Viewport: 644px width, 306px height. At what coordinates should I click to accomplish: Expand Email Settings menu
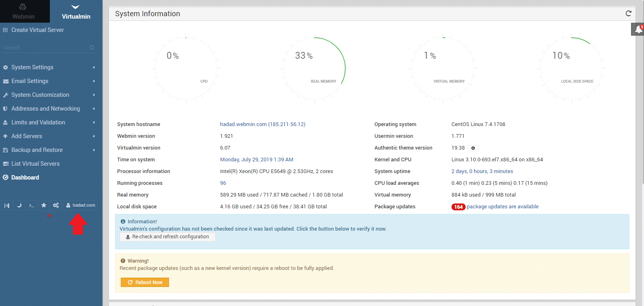49,81
